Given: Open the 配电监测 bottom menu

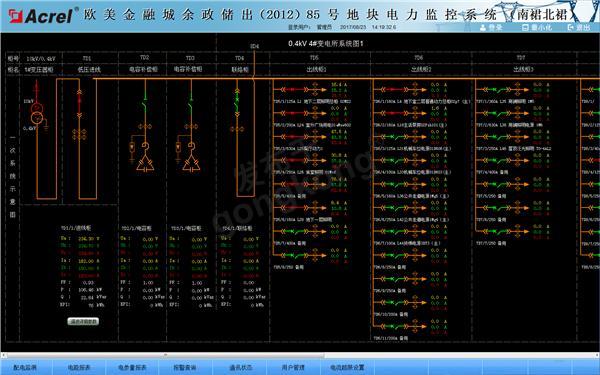Looking at the screenshot, I should pyautogui.click(x=25, y=367).
